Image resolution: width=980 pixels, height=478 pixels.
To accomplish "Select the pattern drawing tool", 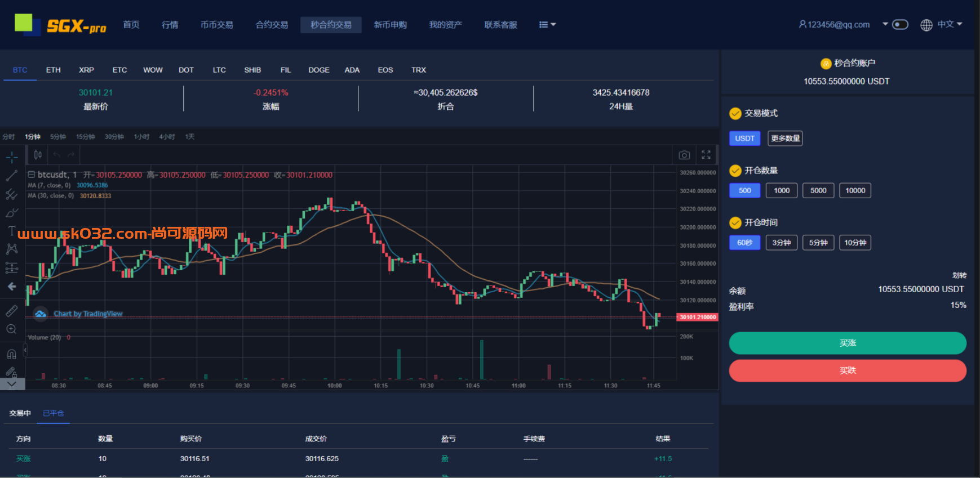I will (x=12, y=249).
